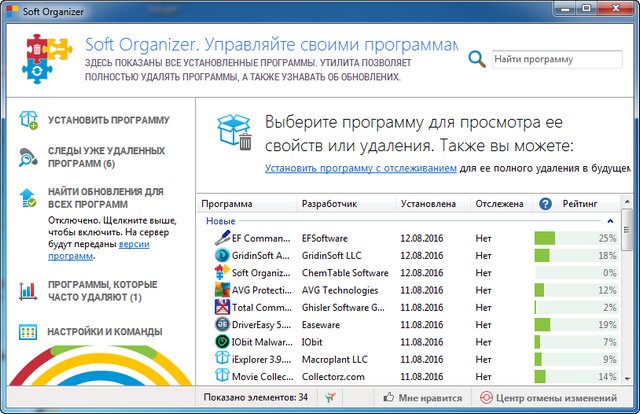Click the filter funnel icon in status bar
Viewport: 640px width, 414px height.
point(330,397)
